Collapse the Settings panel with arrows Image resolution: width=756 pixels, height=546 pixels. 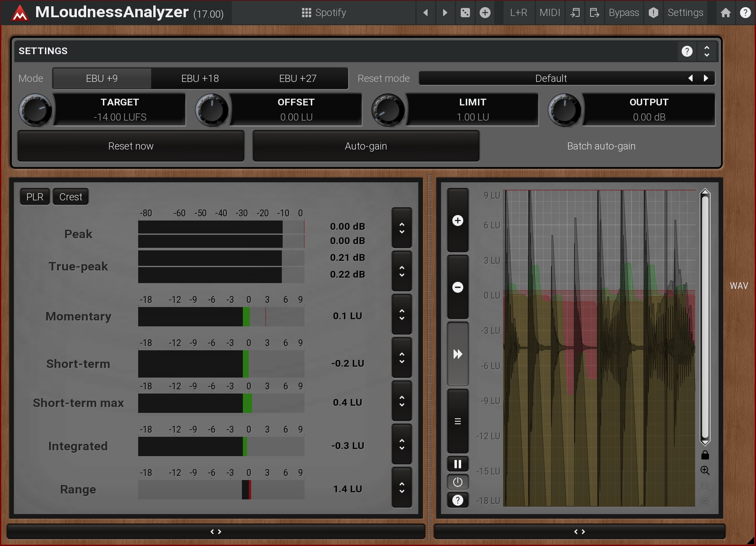(706, 51)
